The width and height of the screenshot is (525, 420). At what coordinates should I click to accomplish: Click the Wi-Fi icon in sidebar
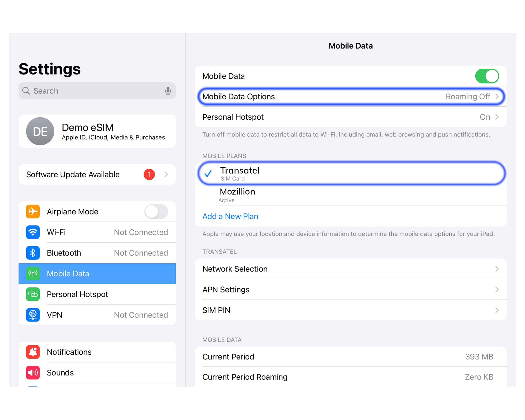33,232
